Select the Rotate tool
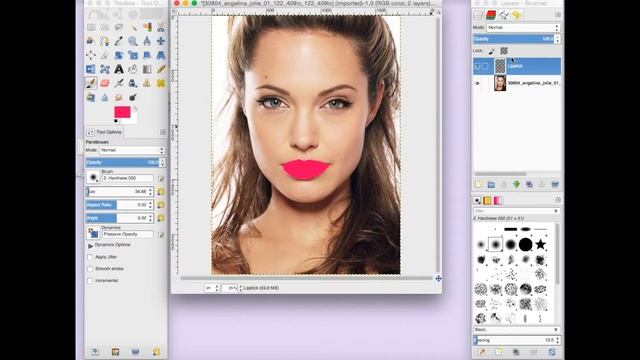 click(x=119, y=55)
